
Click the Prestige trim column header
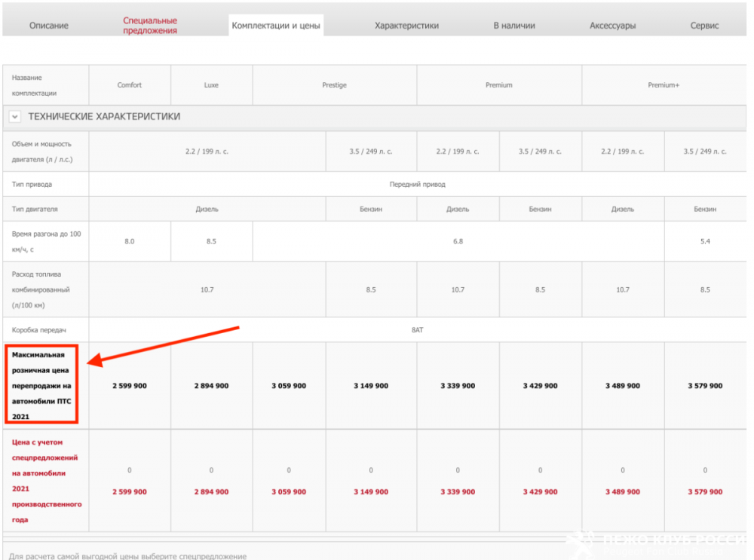[x=334, y=85]
